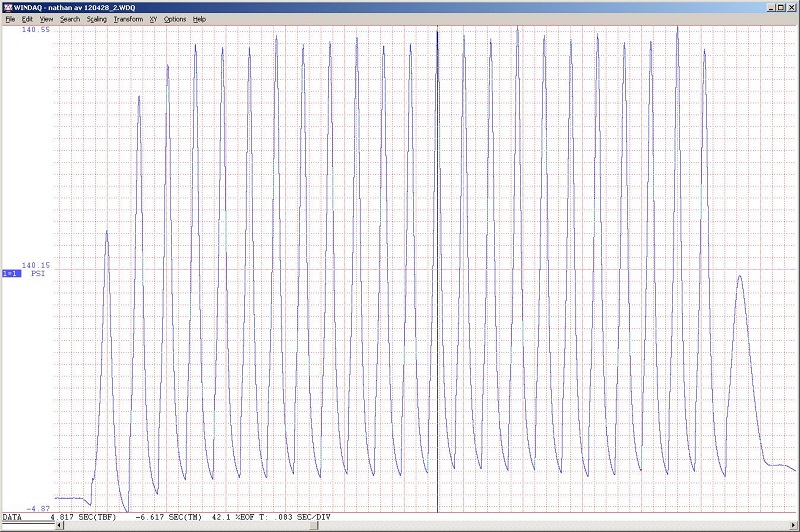Open the Edit menu
800x532 pixels.
(27, 19)
